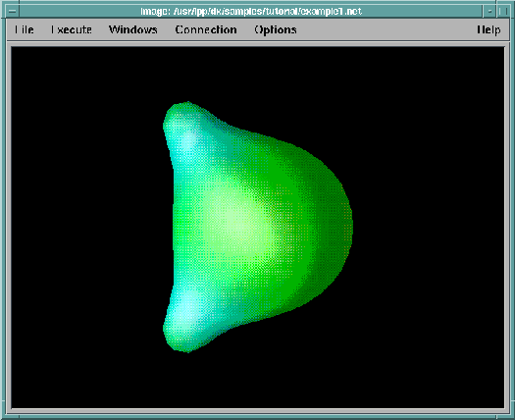Open the Connection menu
Viewport: 515px width, 420px height.
[x=206, y=29]
